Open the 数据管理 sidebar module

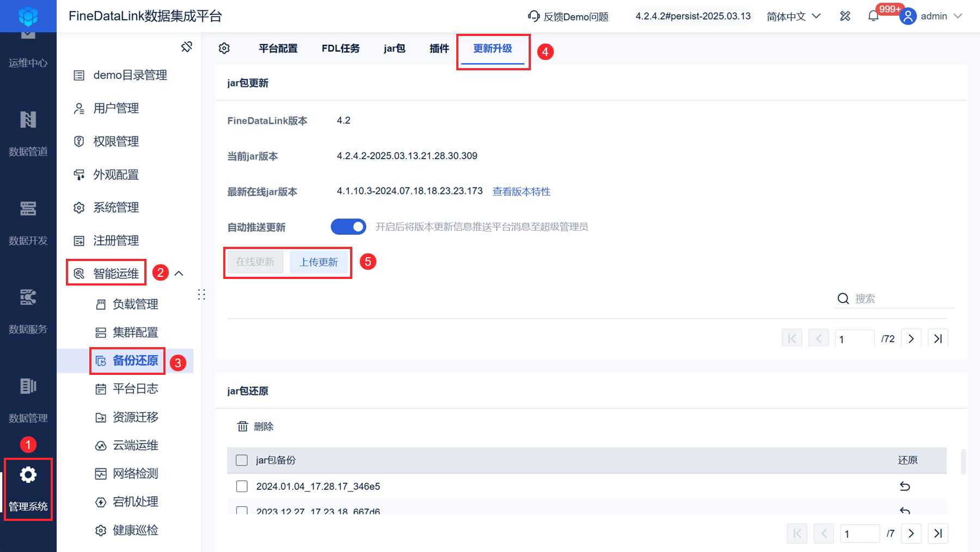(x=28, y=400)
